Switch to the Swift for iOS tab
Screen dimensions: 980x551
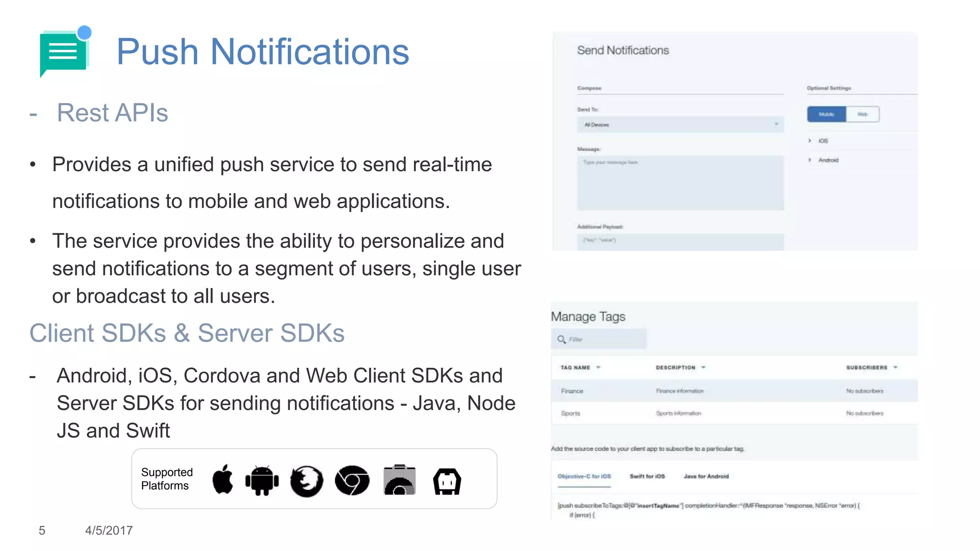[647, 476]
